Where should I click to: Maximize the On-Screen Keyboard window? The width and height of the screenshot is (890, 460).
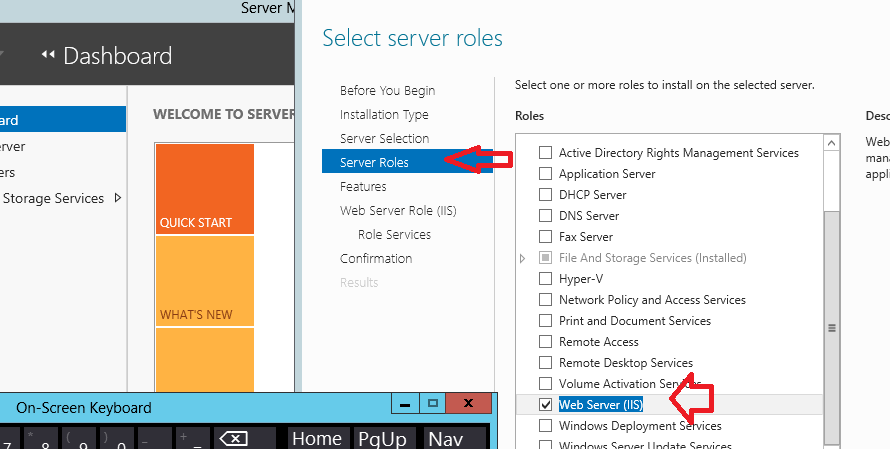click(433, 404)
